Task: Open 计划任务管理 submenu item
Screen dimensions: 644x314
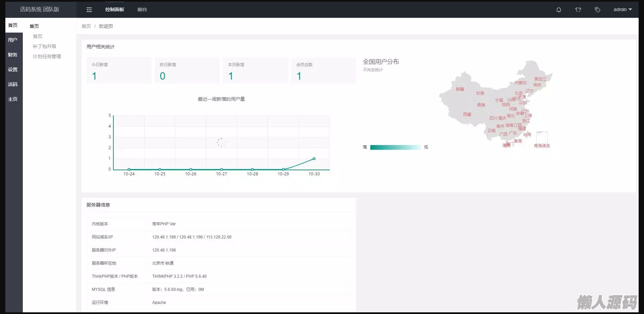Action: pyautogui.click(x=47, y=56)
